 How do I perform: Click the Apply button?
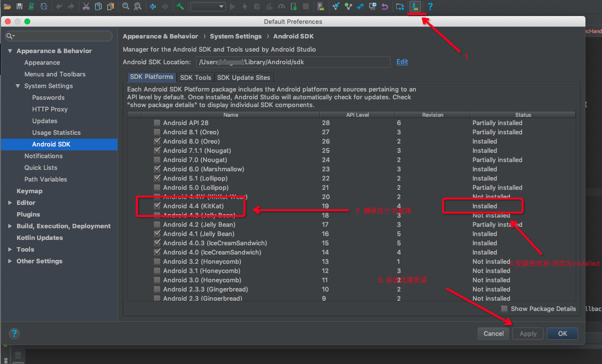click(528, 333)
